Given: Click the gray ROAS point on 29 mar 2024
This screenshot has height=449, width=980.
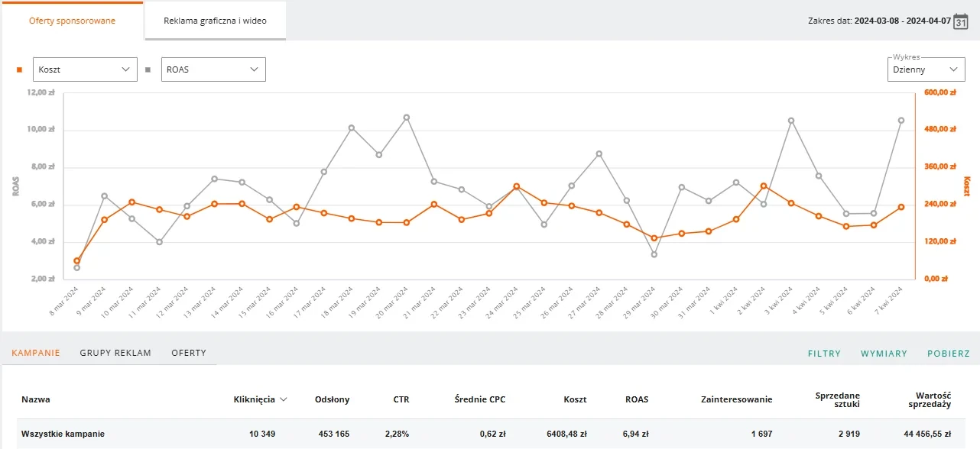Looking at the screenshot, I should (654, 254).
